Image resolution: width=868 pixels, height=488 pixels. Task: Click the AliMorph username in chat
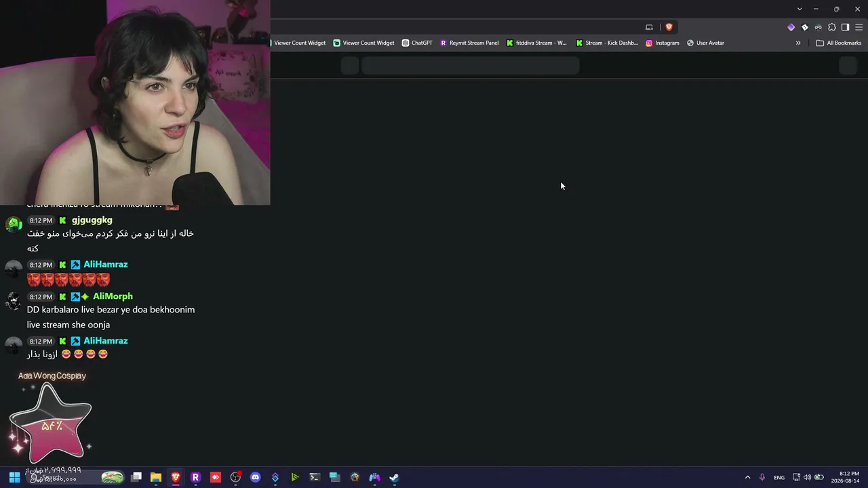pos(113,296)
